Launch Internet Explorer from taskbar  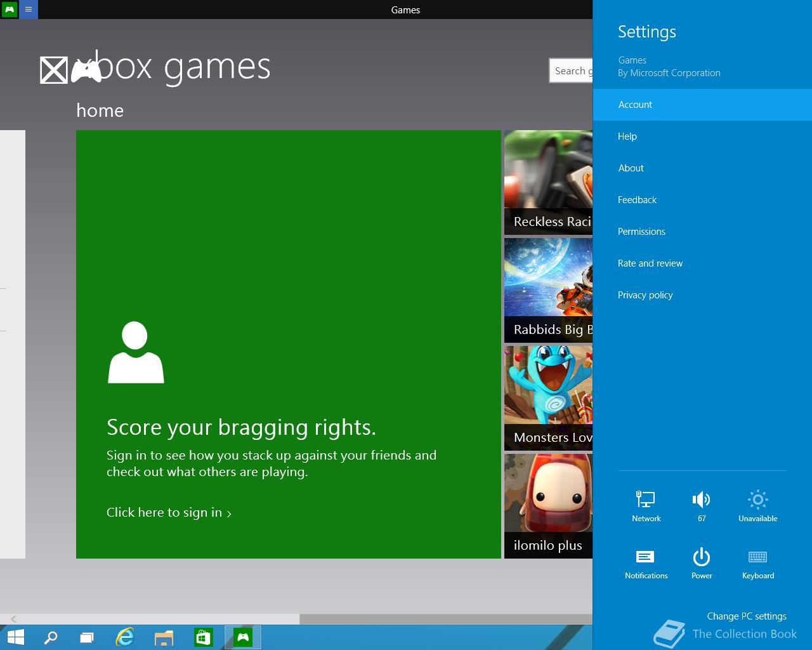125,637
